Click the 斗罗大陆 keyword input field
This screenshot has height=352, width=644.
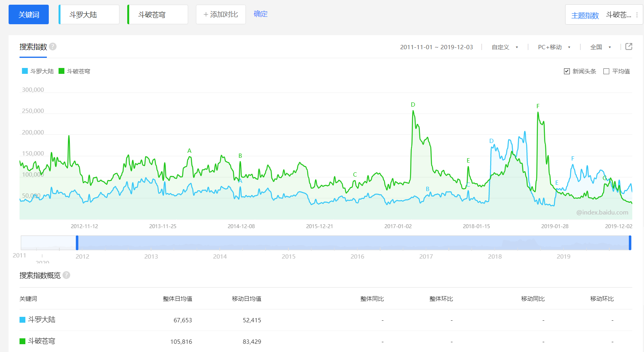[89, 14]
